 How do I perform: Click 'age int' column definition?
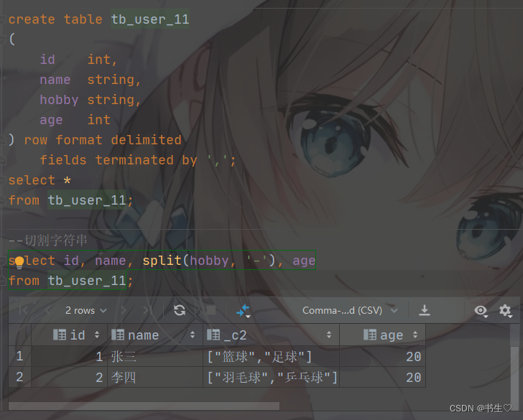pyautogui.click(x=75, y=120)
